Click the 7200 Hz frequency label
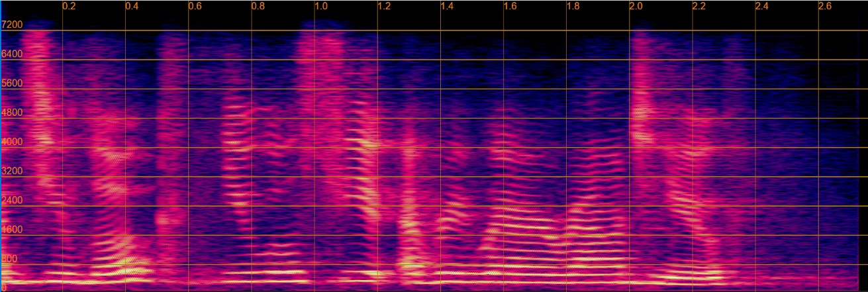This screenshot has height=292, width=868. 12,25
